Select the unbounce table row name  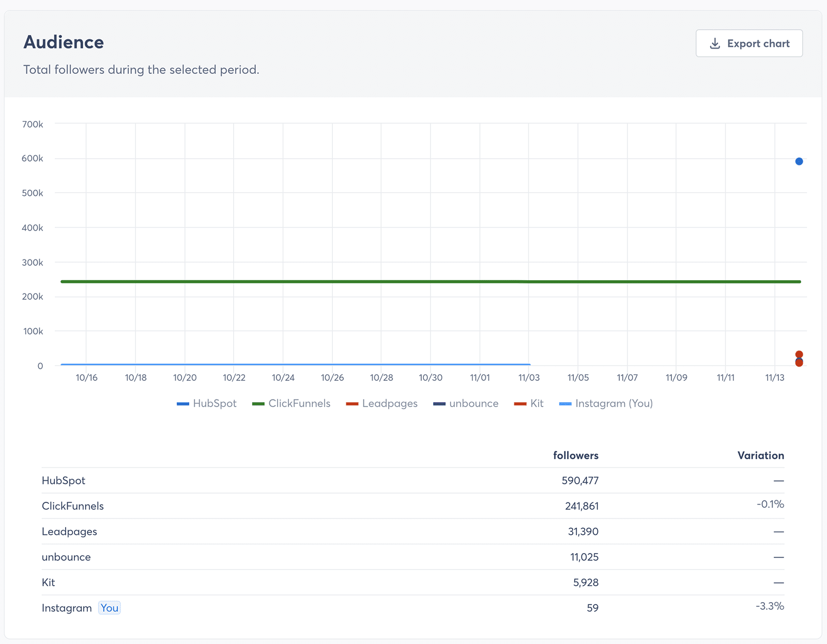tap(66, 557)
